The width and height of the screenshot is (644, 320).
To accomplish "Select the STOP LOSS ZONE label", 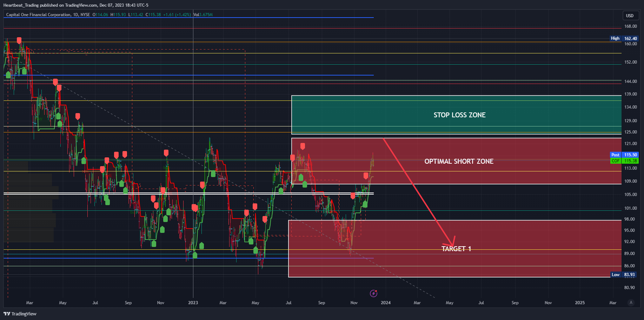I will 459,115.
